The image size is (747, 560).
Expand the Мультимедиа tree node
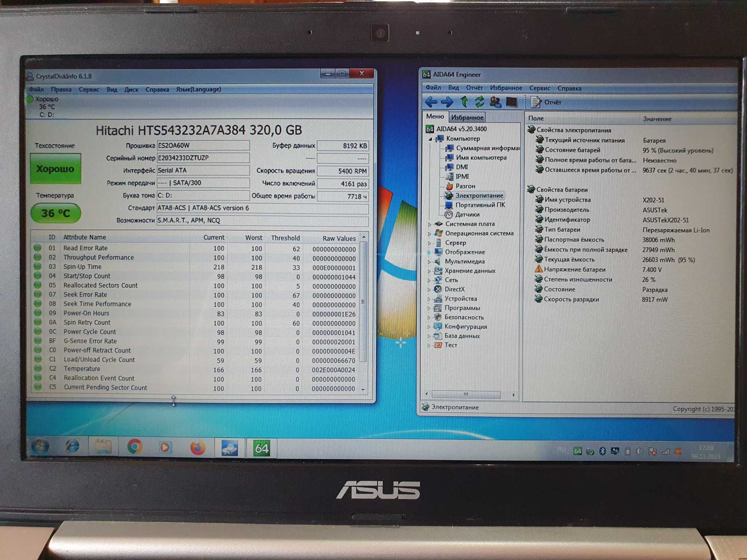click(x=430, y=262)
